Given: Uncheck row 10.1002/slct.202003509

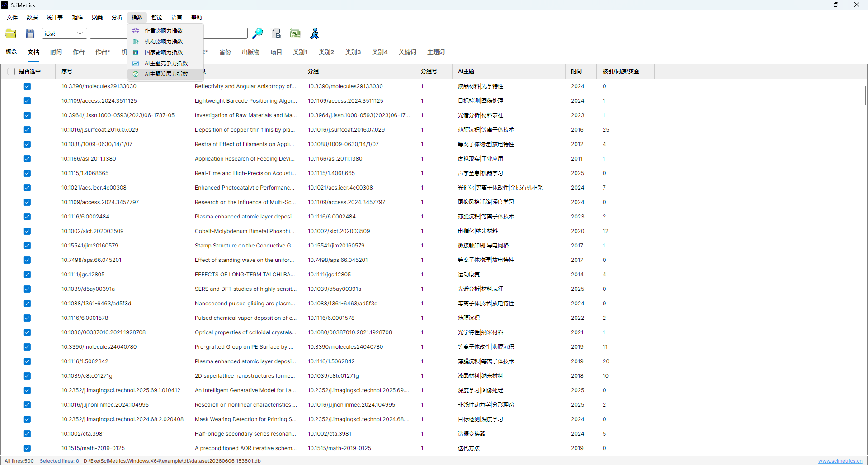Looking at the screenshot, I should [27, 231].
